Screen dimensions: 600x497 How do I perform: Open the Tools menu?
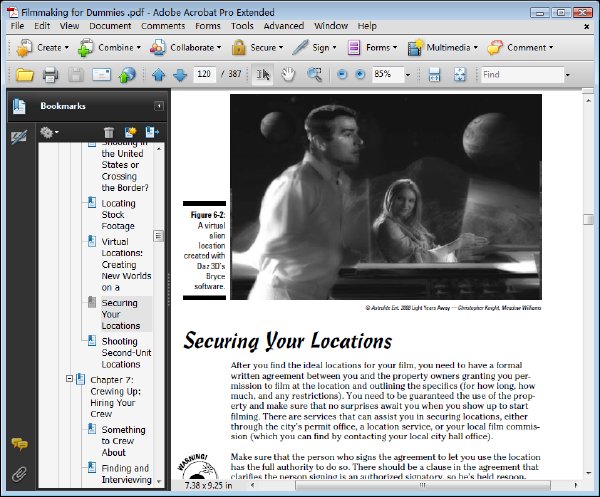242,26
